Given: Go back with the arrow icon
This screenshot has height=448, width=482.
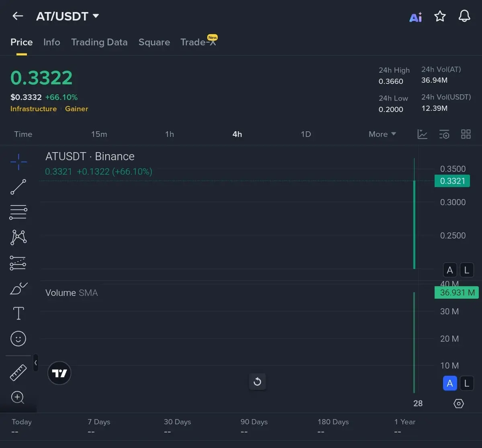Looking at the screenshot, I should pos(18,16).
